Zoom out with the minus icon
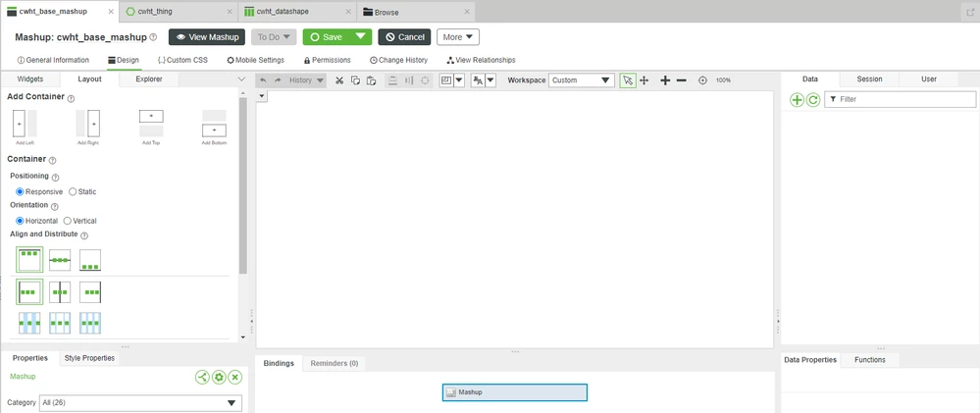The width and height of the screenshot is (980, 413). (682, 80)
